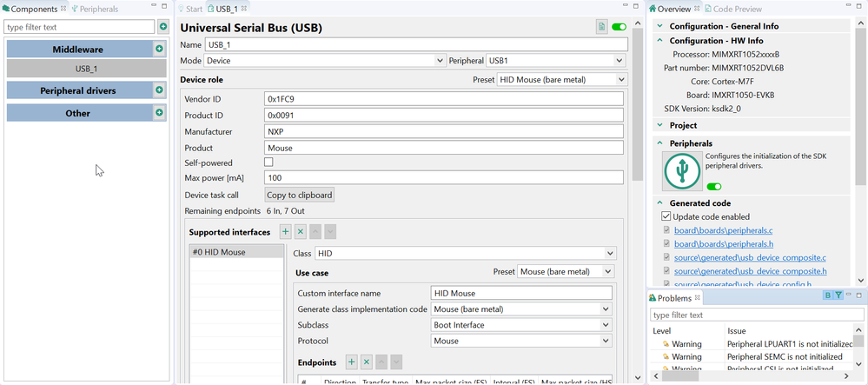
Task: Click the Vendor ID field
Action: (x=444, y=98)
